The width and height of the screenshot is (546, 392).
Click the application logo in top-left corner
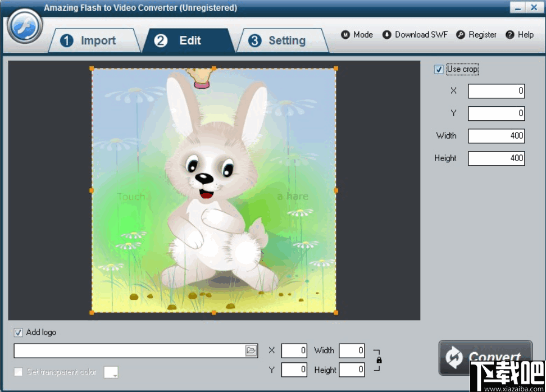pos(24,25)
